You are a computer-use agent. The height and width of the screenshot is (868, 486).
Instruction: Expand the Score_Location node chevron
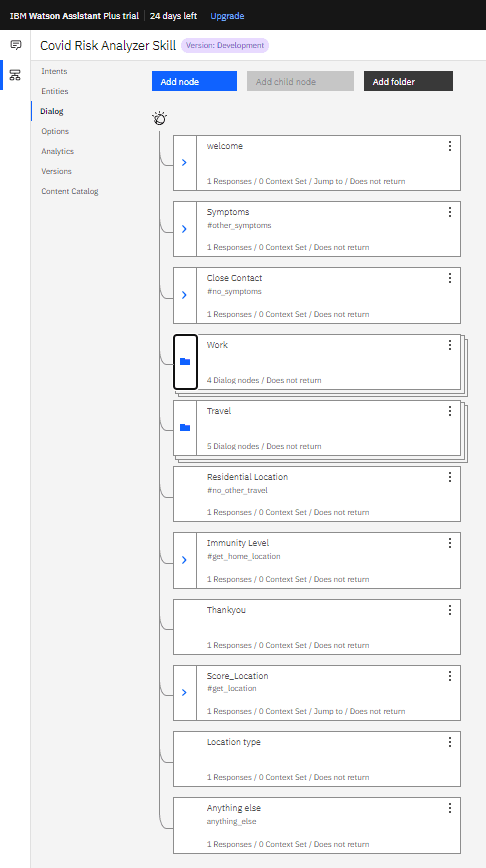185,693
